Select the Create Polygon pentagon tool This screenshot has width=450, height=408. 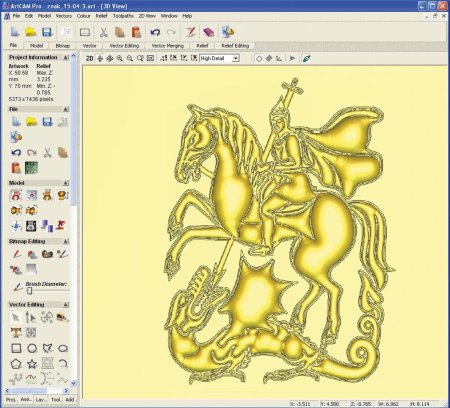pyautogui.click(x=16, y=364)
